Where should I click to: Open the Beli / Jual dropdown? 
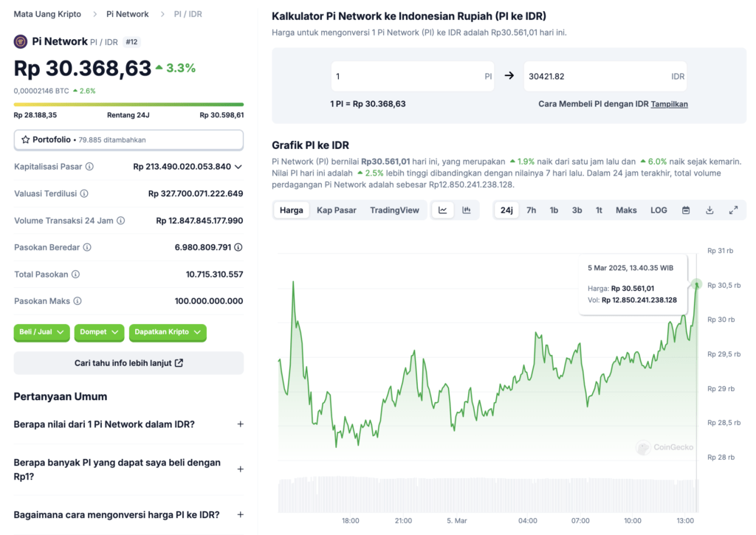click(41, 332)
